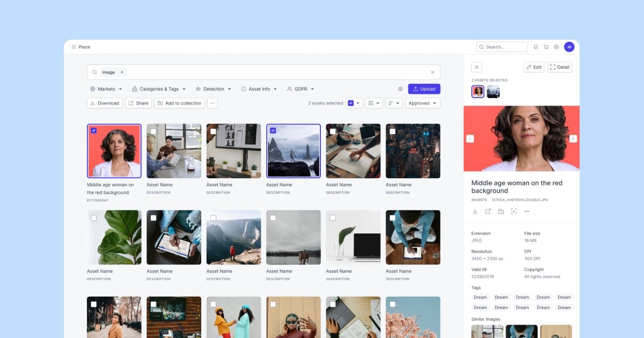
Task: Open the sort order dropdown
Action: (x=394, y=103)
